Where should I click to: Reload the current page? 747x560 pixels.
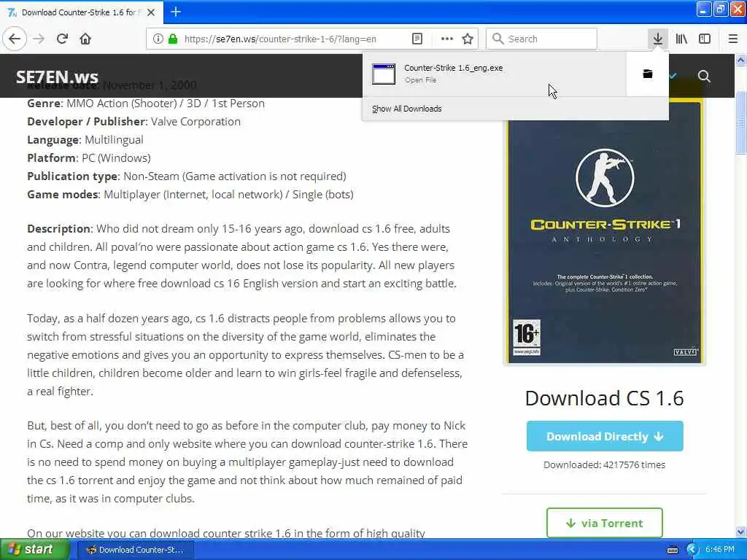click(x=62, y=39)
